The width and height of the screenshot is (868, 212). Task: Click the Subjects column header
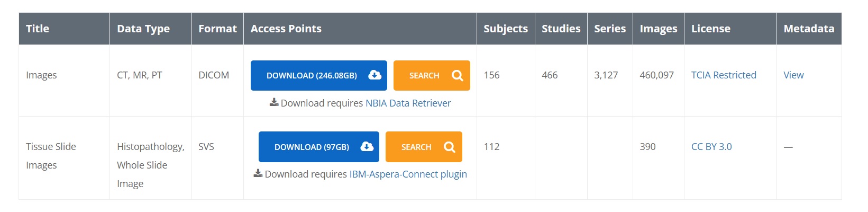pyautogui.click(x=506, y=29)
